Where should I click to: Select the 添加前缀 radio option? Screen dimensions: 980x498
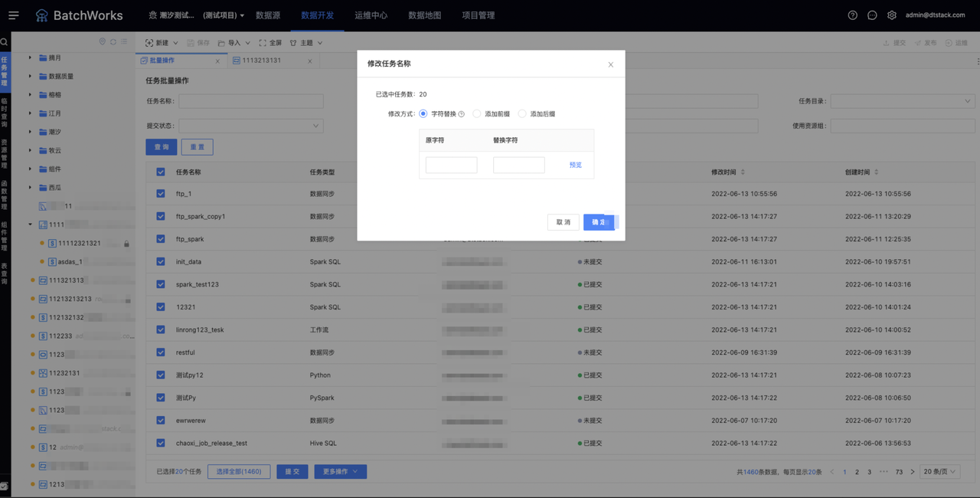[477, 113]
